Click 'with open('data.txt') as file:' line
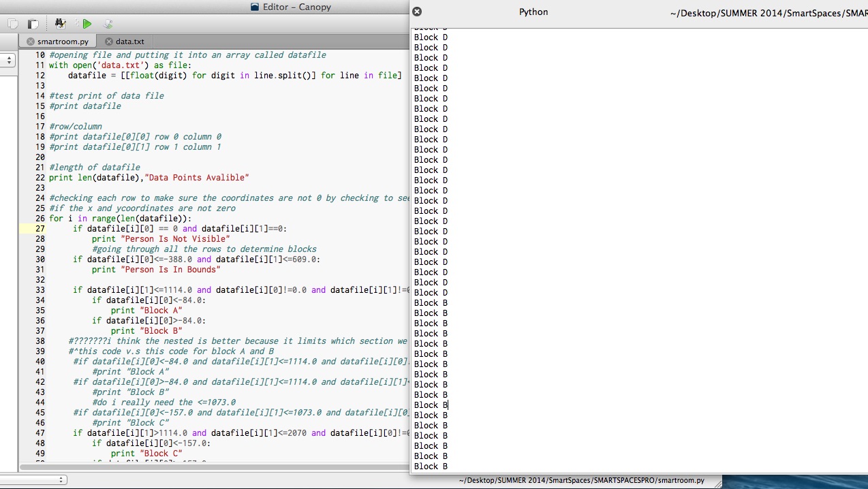868x489 pixels. (121, 65)
